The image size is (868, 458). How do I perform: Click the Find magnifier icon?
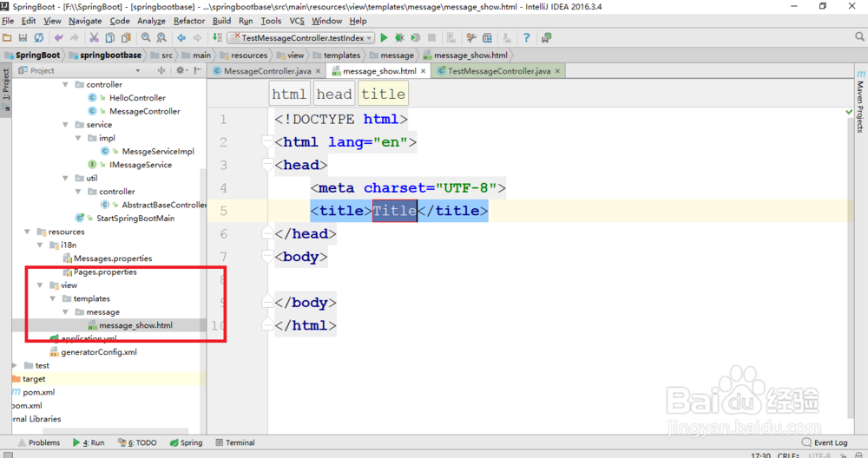146,37
